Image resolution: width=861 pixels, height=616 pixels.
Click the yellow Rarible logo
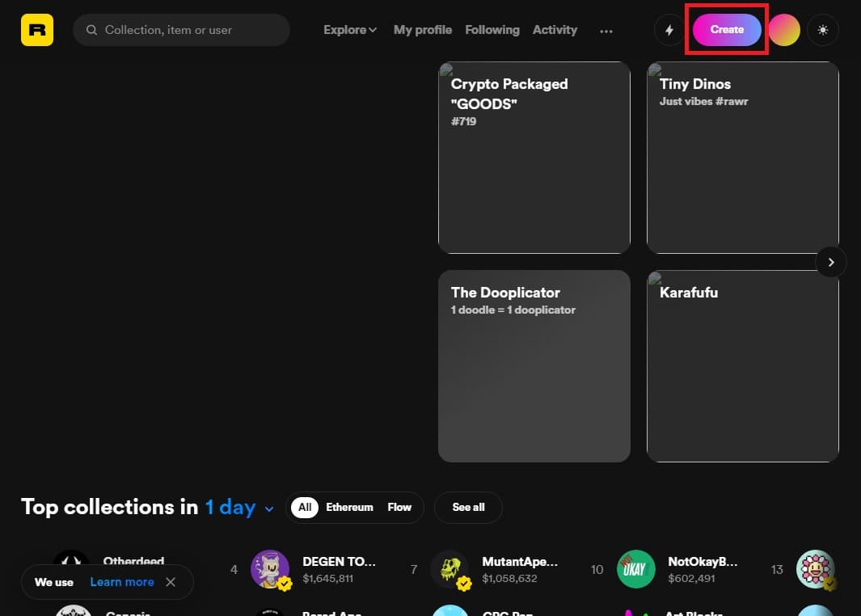[37, 30]
